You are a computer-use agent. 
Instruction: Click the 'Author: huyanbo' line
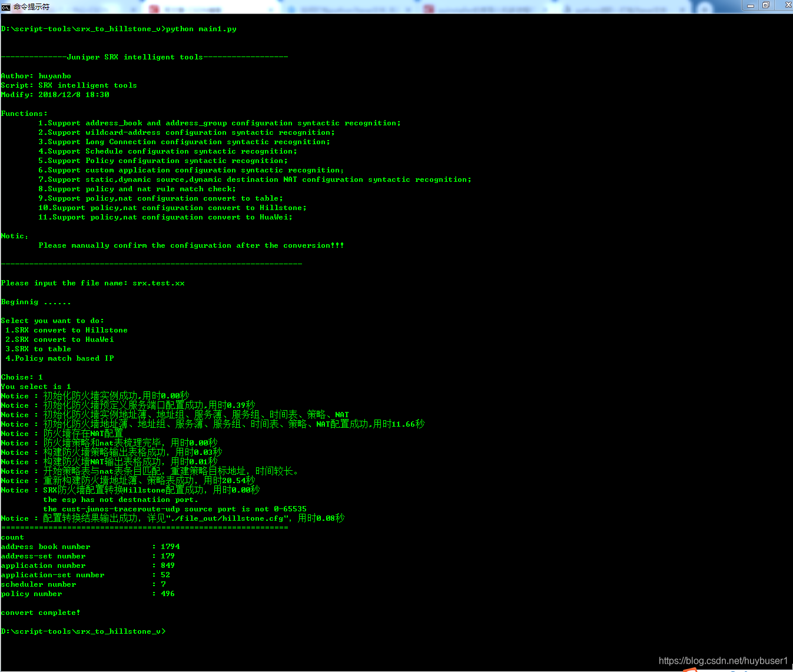(x=36, y=76)
